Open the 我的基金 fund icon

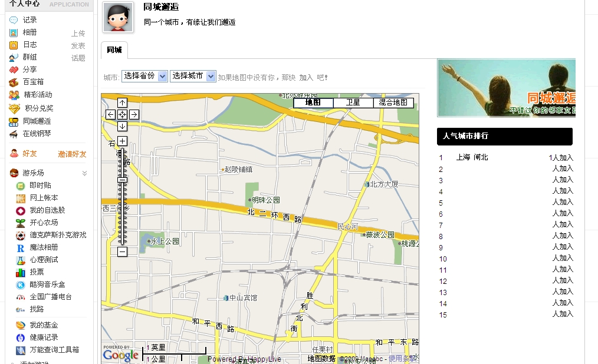click(x=20, y=325)
